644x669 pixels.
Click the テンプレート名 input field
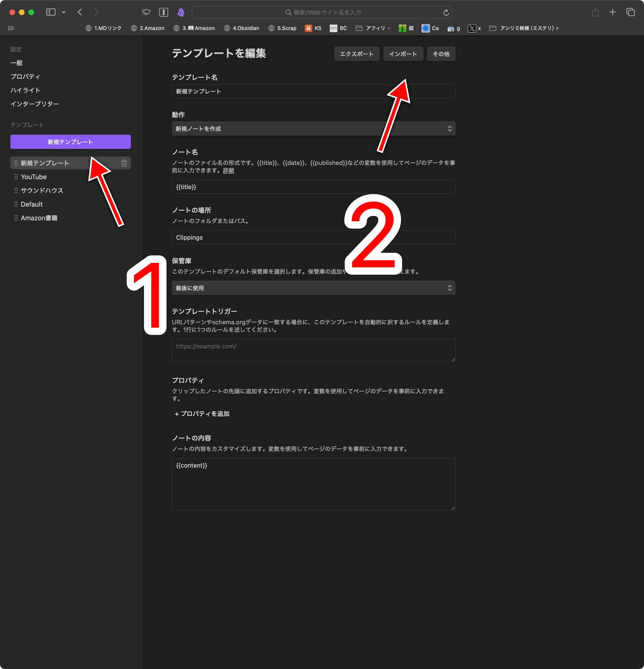[313, 91]
